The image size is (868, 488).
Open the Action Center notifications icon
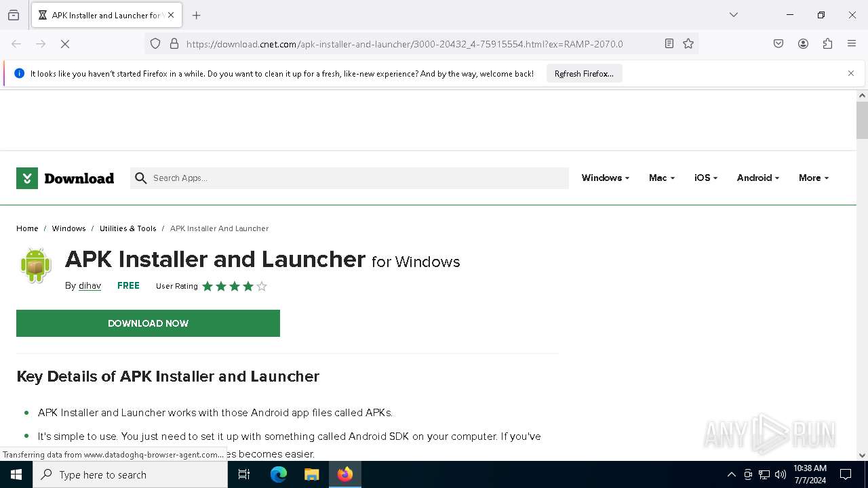[846, 474]
